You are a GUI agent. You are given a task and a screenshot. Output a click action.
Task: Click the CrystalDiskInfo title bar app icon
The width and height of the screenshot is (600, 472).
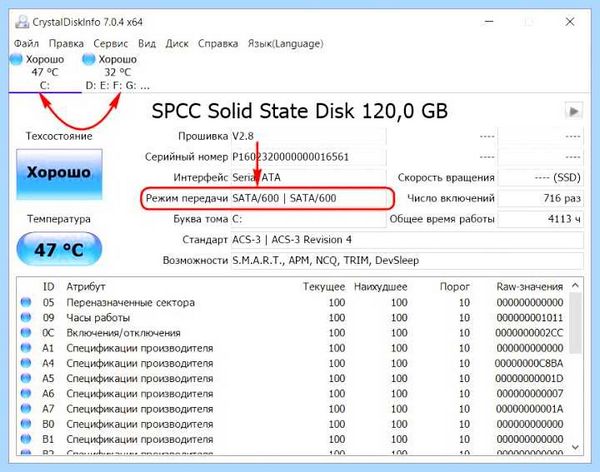pos(22,22)
